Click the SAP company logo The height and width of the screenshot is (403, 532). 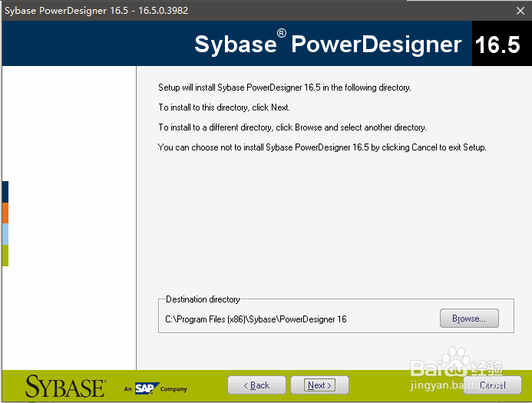click(x=156, y=388)
